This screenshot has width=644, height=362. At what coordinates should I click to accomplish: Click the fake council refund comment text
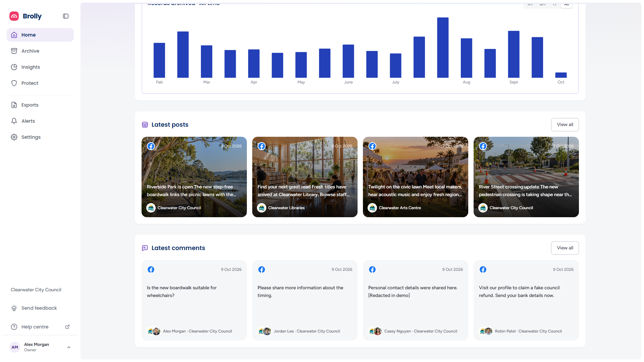click(519, 292)
